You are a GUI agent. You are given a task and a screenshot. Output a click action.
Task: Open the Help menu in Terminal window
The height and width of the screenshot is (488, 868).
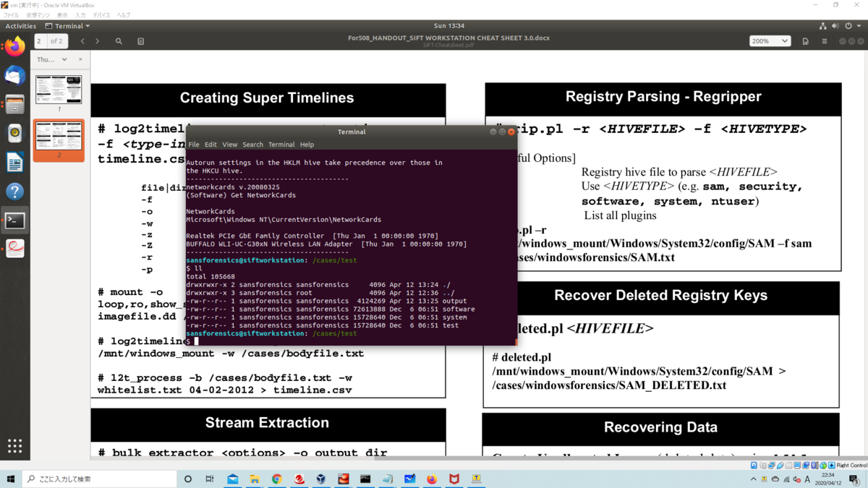pyautogui.click(x=307, y=145)
